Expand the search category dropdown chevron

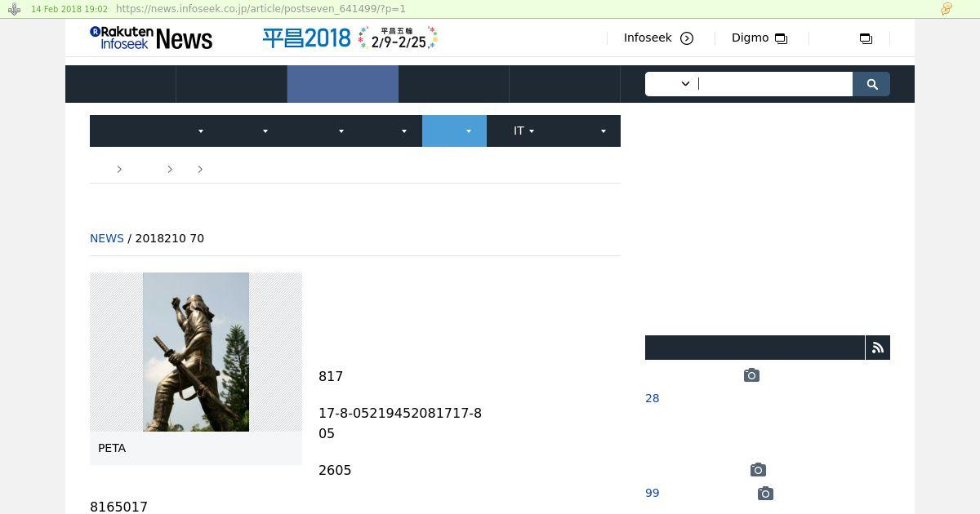point(685,83)
